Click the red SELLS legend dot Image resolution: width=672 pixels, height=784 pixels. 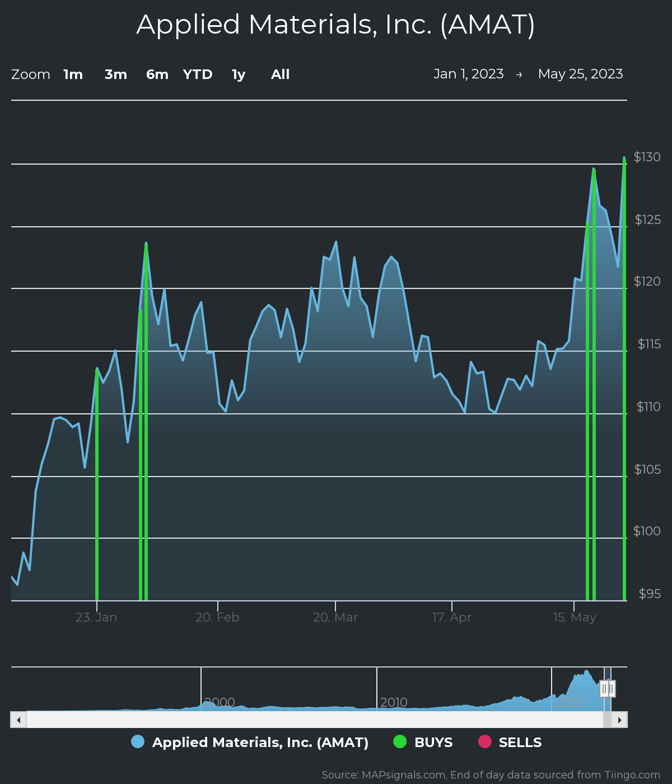pyautogui.click(x=484, y=741)
